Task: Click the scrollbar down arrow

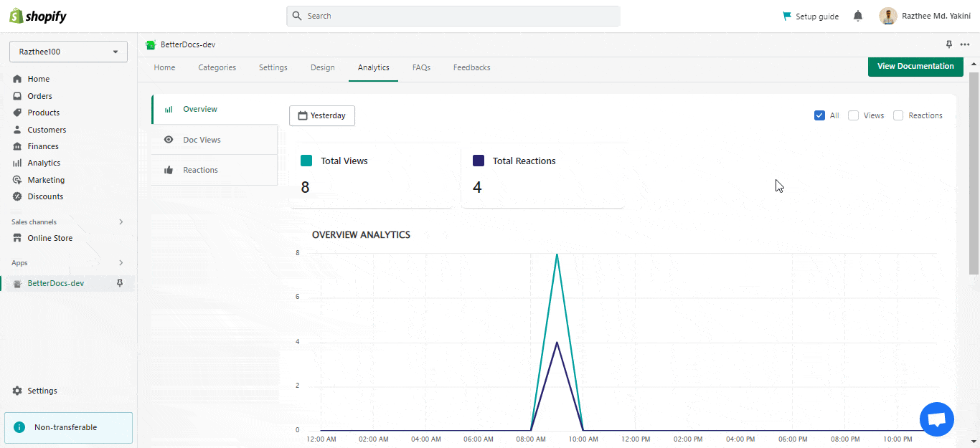Action: tap(974, 442)
